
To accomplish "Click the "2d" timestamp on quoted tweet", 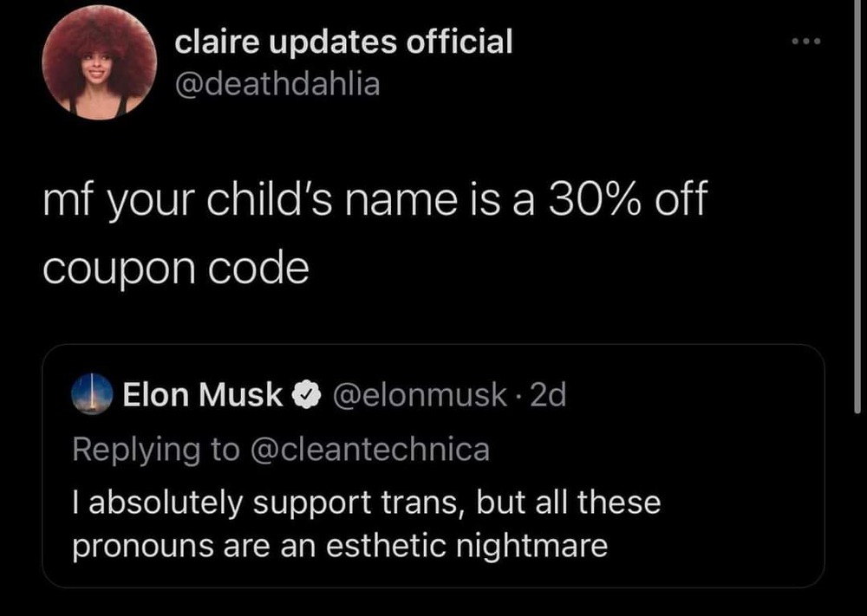I will coord(549,396).
